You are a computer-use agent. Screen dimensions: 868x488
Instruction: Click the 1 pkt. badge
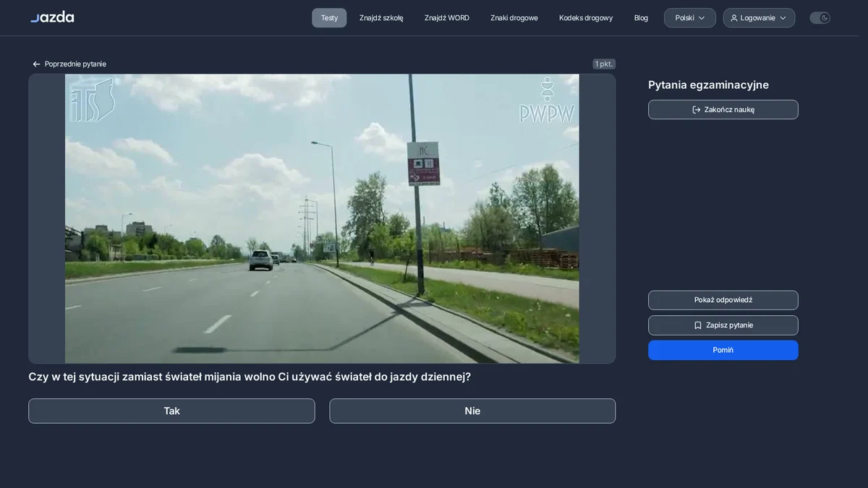tap(604, 64)
